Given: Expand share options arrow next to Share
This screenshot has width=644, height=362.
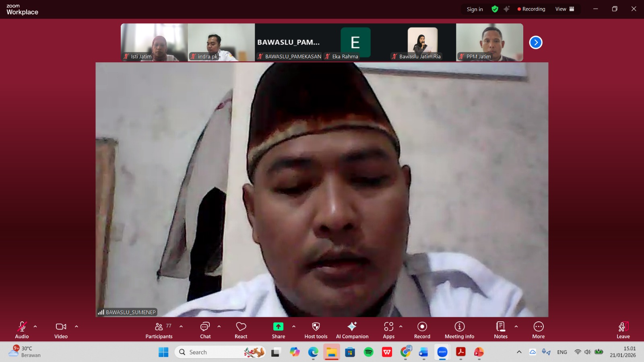Looking at the screenshot, I should coord(294,327).
